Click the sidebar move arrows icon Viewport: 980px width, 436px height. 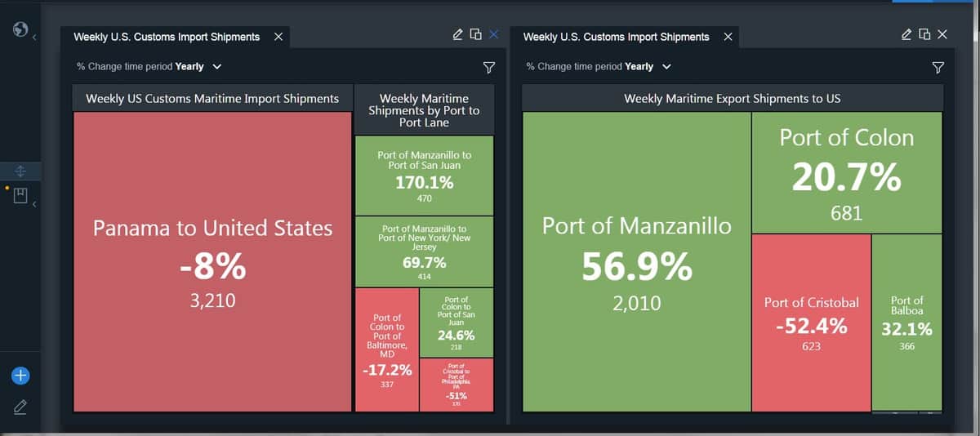point(22,171)
